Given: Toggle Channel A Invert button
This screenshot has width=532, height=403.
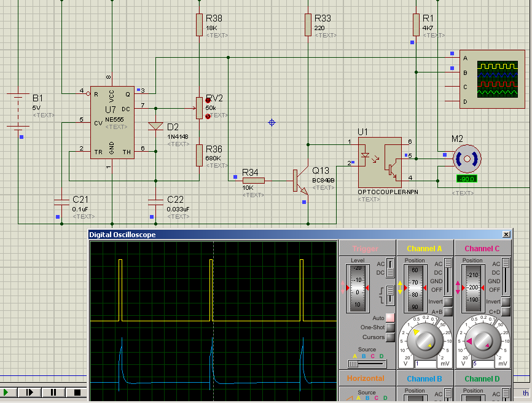Looking at the screenshot, I should click(448, 302).
